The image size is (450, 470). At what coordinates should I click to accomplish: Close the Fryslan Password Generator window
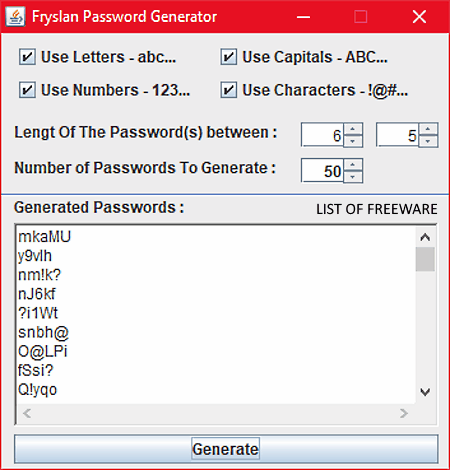pyautogui.click(x=419, y=17)
